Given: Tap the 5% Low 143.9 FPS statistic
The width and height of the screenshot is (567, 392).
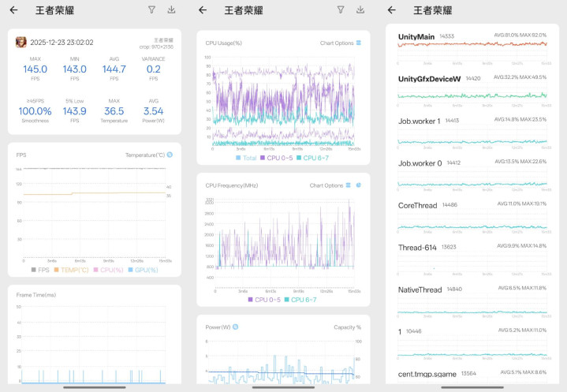Looking at the screenshot, I should point(74,110).
